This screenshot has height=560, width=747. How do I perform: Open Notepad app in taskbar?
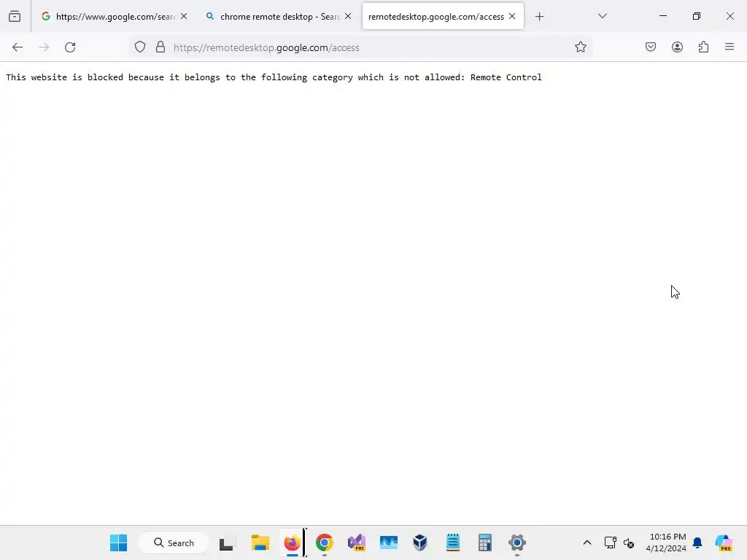(452, 542)
